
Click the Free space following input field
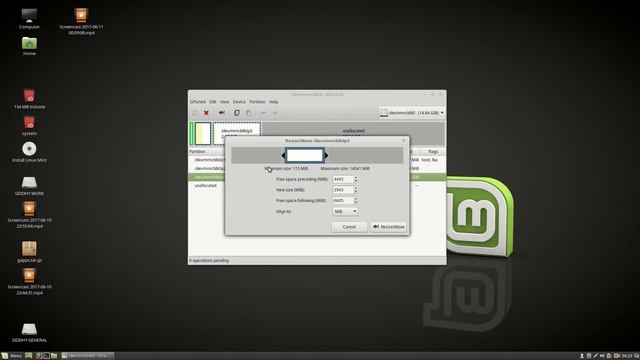343,200
